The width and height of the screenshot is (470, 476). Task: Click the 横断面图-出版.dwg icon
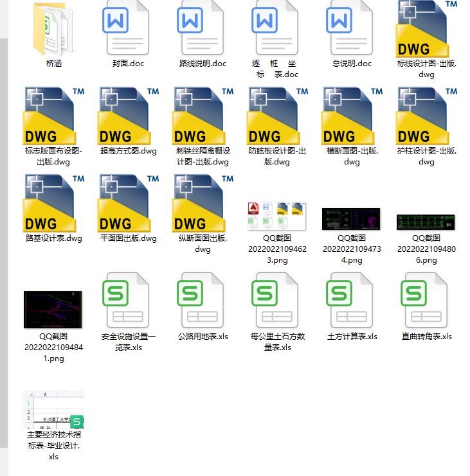(352, 116)
